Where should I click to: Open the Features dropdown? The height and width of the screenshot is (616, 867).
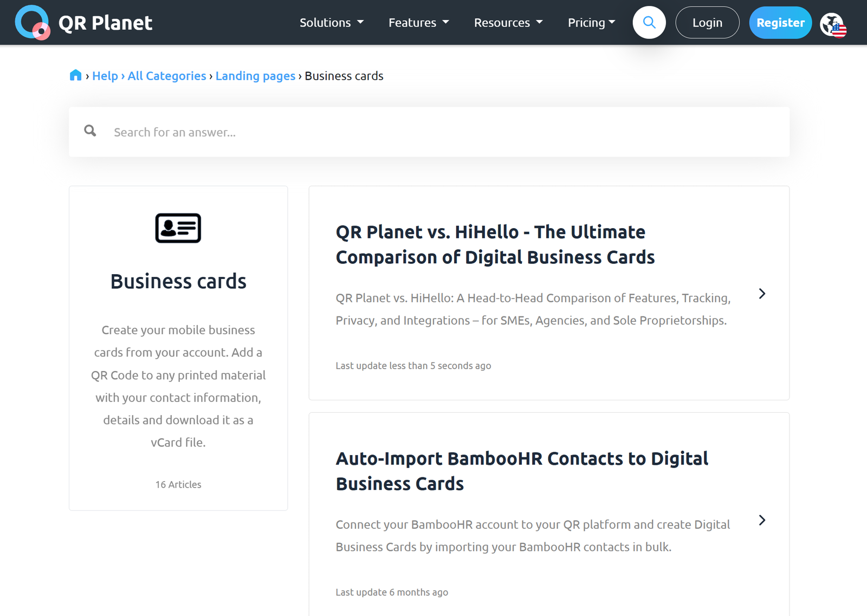[x=418, y=22]
